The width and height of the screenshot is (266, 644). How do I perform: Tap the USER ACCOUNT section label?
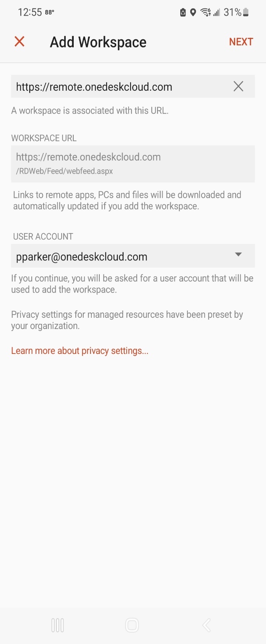tap(43, 236)
